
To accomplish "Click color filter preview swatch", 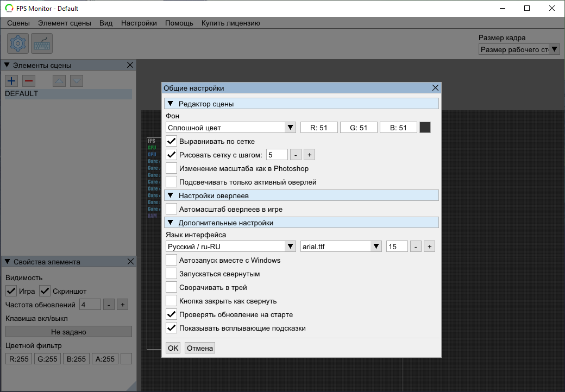I will pos(126,359).
